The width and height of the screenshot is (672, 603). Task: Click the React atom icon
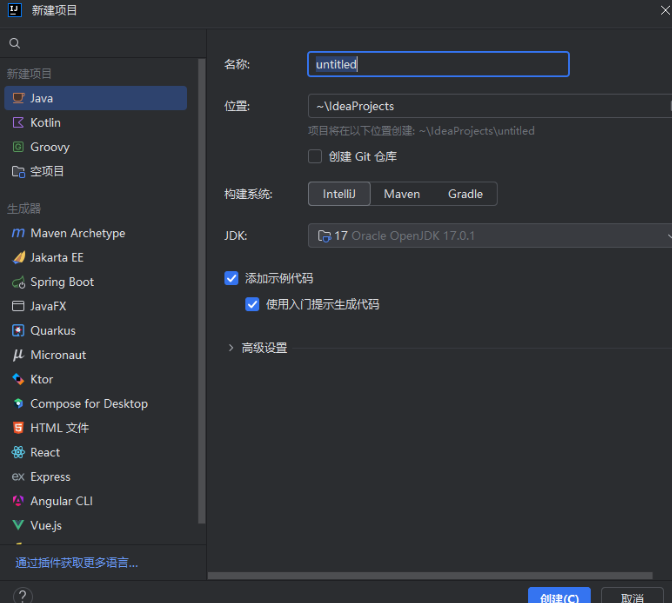click(18, 452)
